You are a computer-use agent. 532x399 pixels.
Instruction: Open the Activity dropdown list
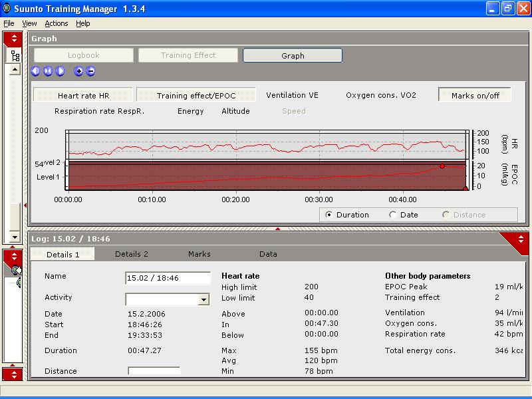tap(203, 300)
